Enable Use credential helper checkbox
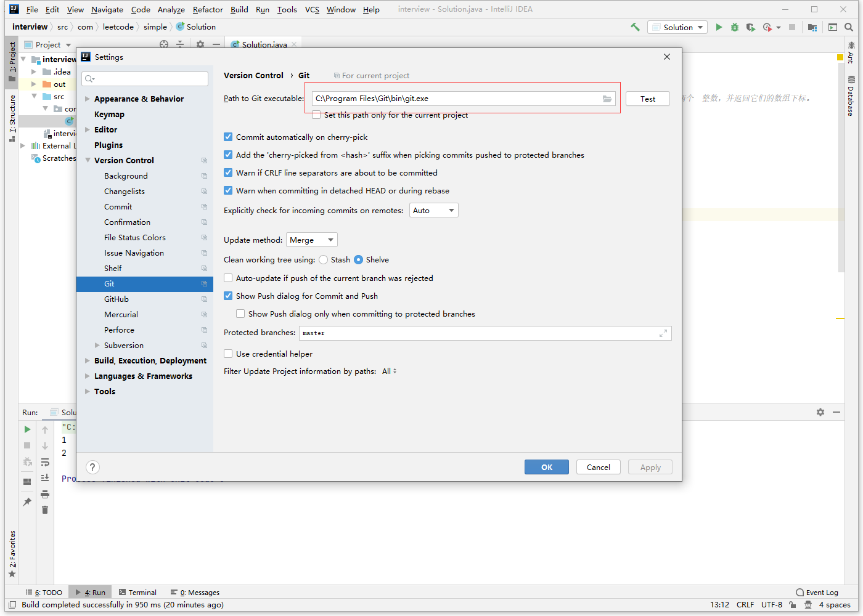 (x=228, y=354)
